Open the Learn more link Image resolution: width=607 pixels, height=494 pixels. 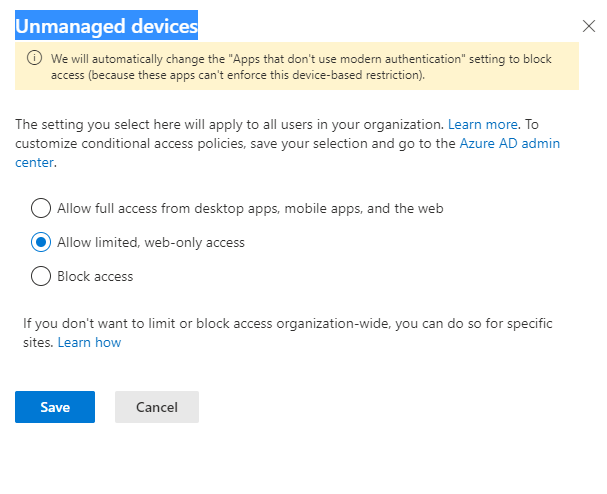coord(483,125)
